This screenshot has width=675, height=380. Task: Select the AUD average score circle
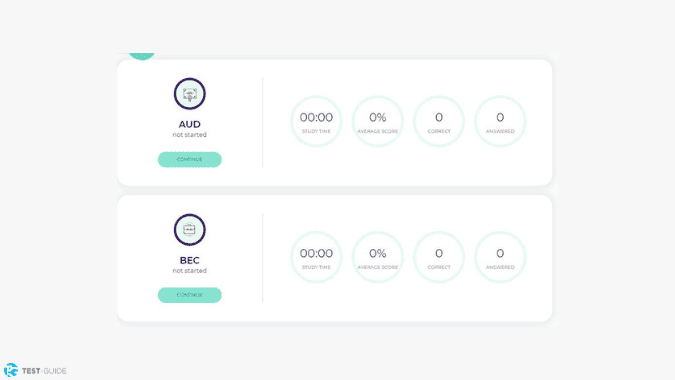click(378, 121)
